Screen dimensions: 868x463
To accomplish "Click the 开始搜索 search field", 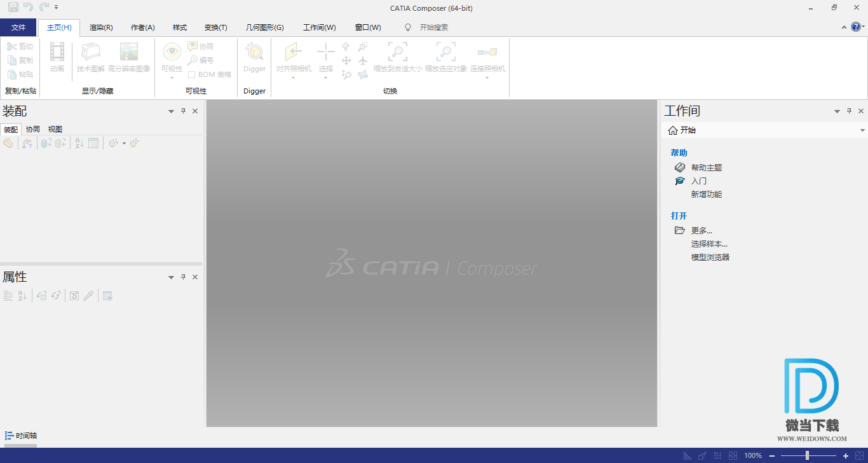I will point(434,27).
